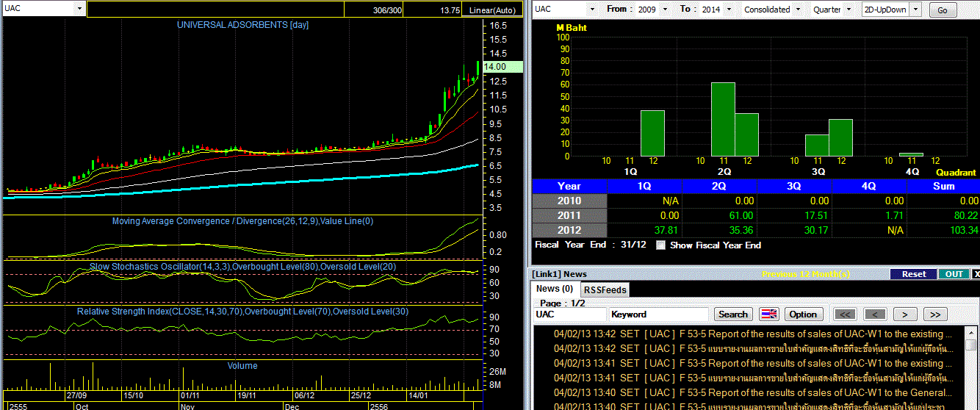980x410 pixels.
Task: Open the To year 2014 dropdown
Action: [727, 10]
